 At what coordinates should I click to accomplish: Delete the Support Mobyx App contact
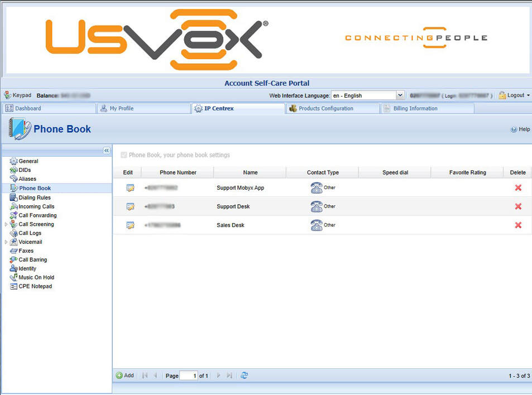click(x=518, y=188)
